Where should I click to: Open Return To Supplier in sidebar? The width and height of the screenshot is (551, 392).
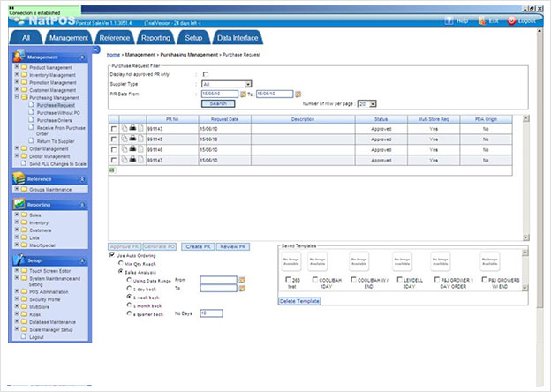pyautogui.click(x=56, y=141)
